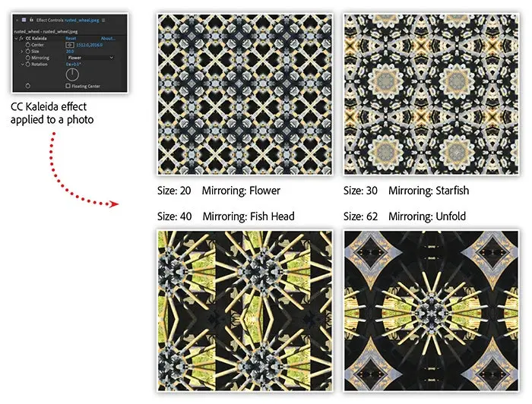This screenshot has width=532, height=404.
Task: Click the 'Size: 62 Mirroring: Unfold' caption
Action: pyautogui.click(x=404, y=216)
